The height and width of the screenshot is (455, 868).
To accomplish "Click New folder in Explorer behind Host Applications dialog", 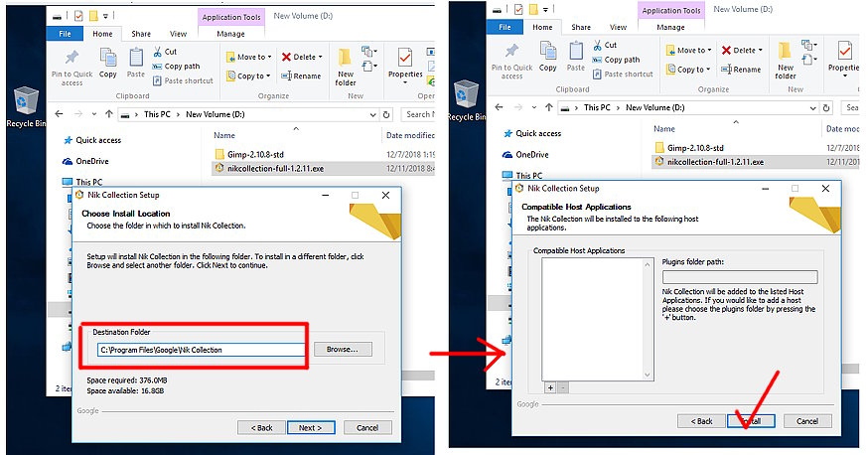I will (786, 61).
